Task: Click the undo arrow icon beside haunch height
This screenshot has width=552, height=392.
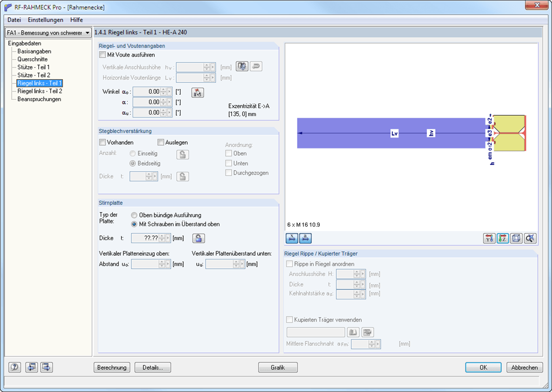Action: tap(256, 66)
